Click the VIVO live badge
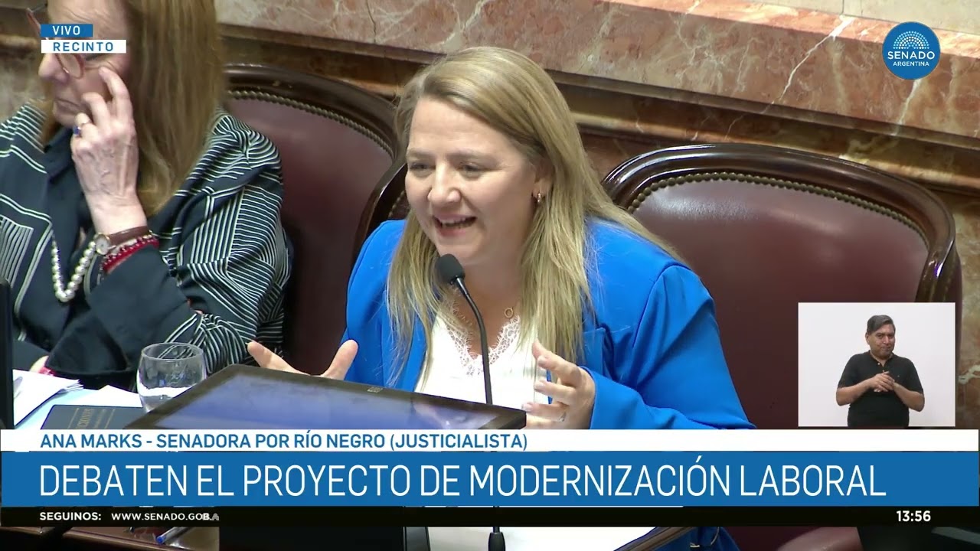Screen dimensions: 980x551 coord(67,31)
